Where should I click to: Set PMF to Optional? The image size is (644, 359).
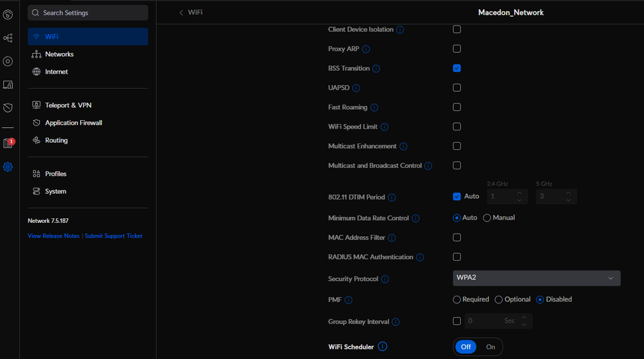499,300
